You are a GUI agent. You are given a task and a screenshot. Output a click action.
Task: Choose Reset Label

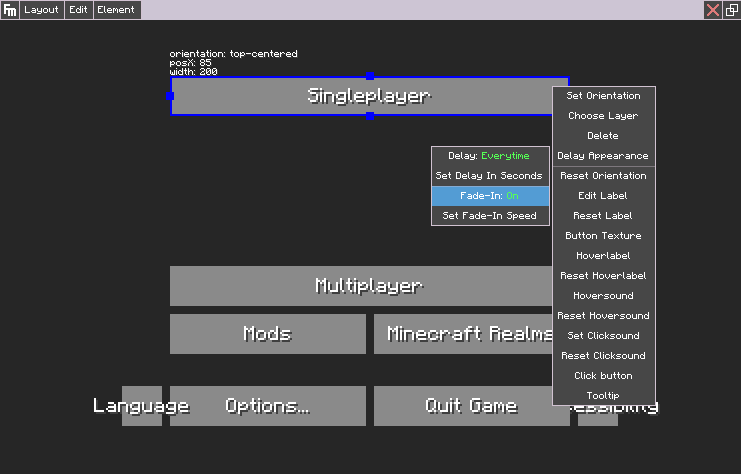point(603,215)
